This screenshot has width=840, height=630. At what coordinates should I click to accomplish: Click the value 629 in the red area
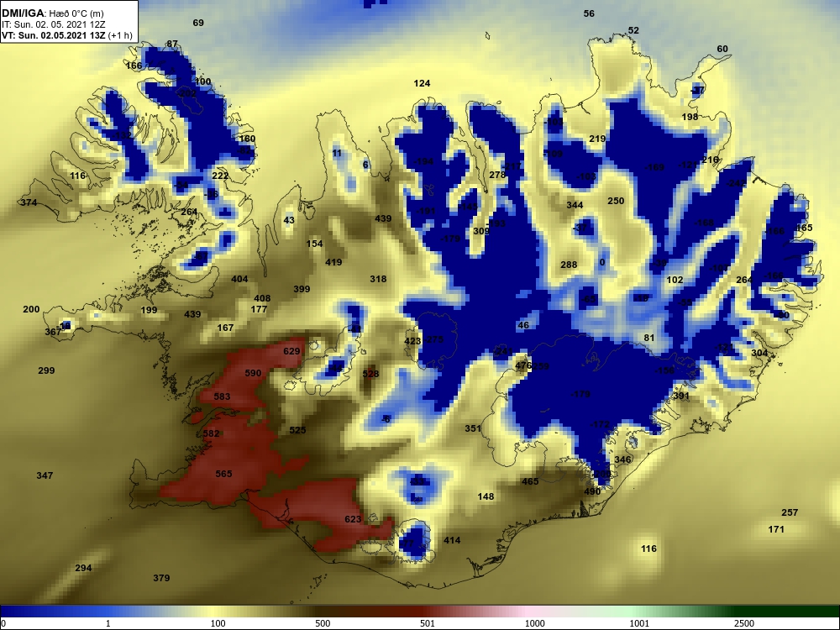pyautogui.click(x=292, y=351)
